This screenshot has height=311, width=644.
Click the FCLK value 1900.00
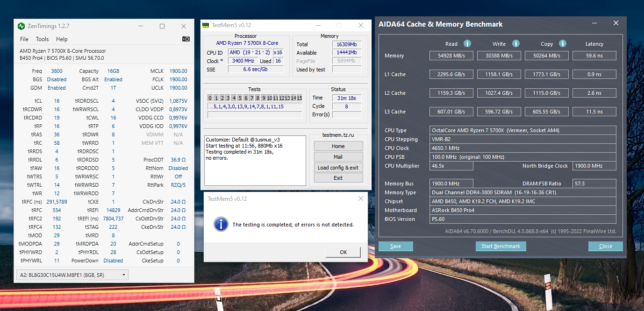[178, 79]
